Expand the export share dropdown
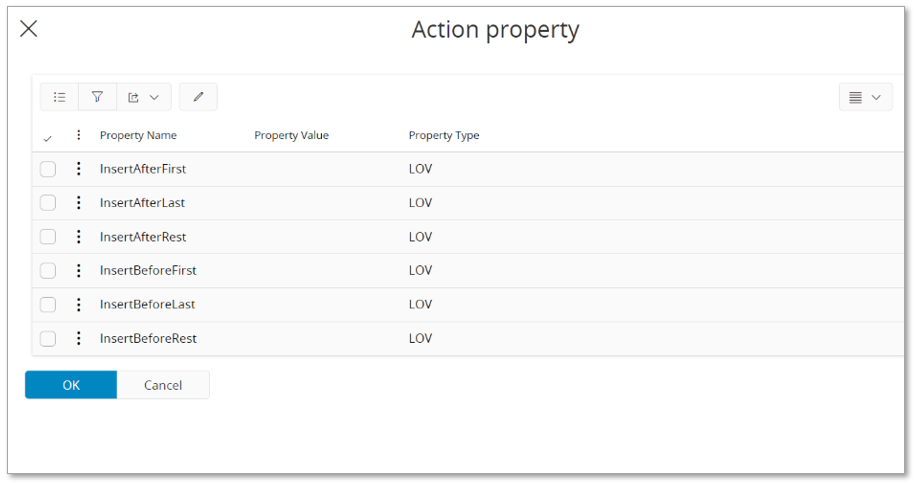This screenshot has width=915, height=483. (x=143, y=97)
